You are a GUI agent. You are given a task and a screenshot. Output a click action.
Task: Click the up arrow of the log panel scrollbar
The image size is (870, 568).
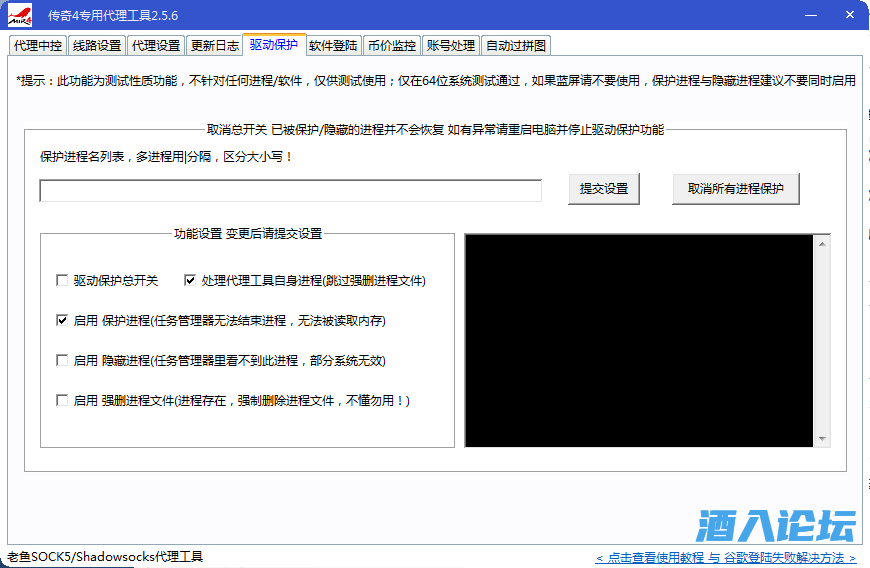(x=822, y=243)
